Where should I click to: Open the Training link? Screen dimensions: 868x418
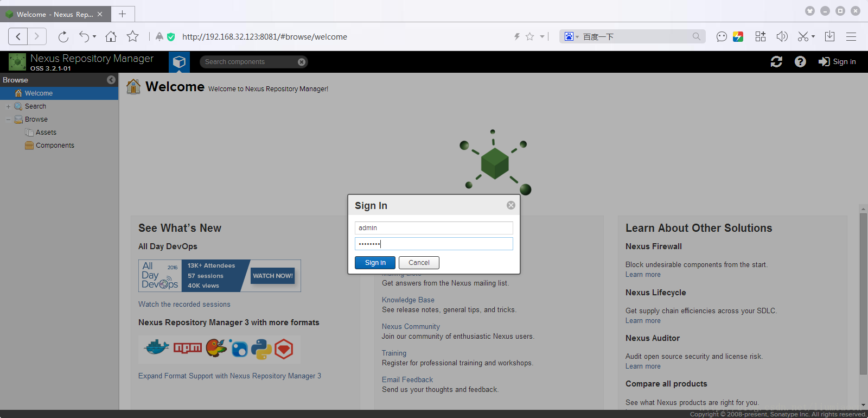pyautogui.click(x=394, y=353)
